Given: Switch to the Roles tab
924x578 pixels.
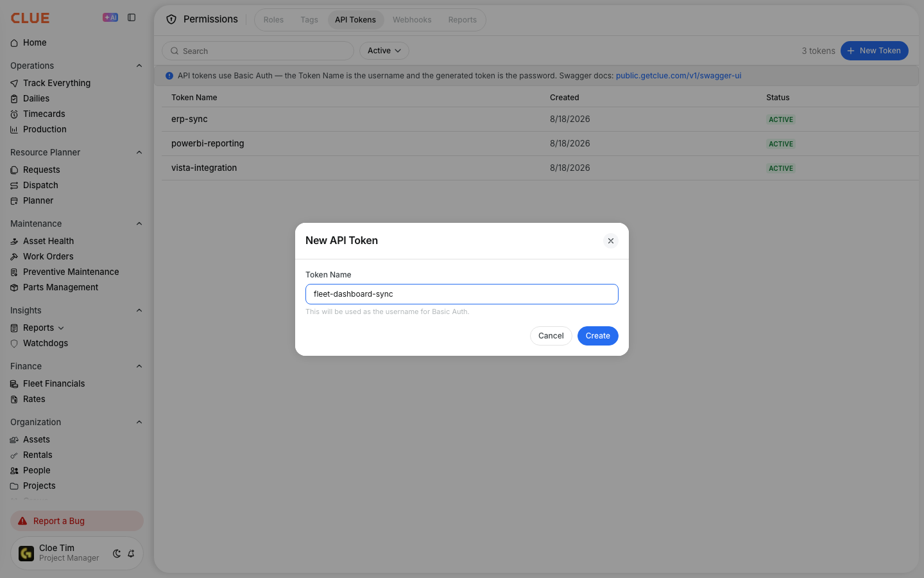Looking at the screenshot, I should coord(273,20).
